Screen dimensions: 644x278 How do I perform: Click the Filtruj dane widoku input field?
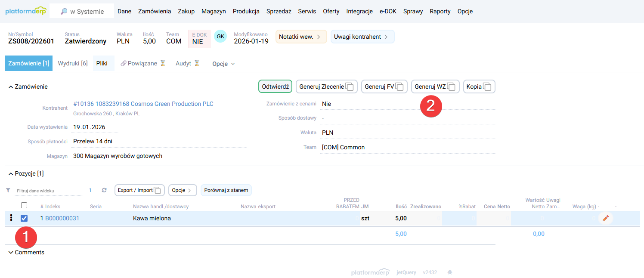[47, 190]
